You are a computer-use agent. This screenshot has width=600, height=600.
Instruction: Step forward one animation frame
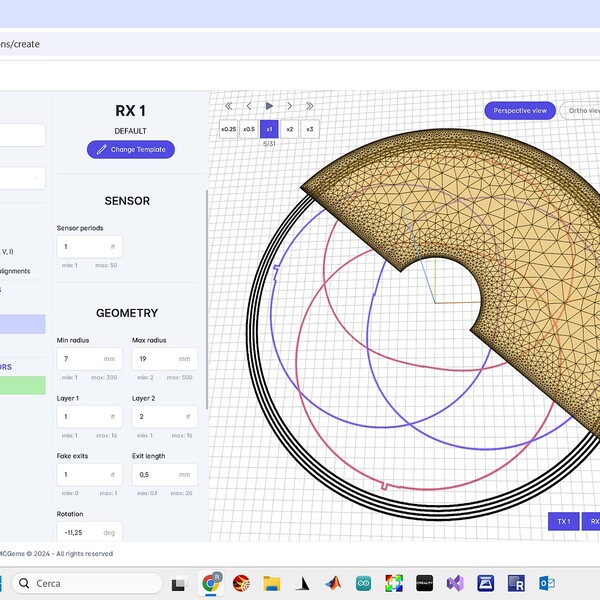coord(290,105)
